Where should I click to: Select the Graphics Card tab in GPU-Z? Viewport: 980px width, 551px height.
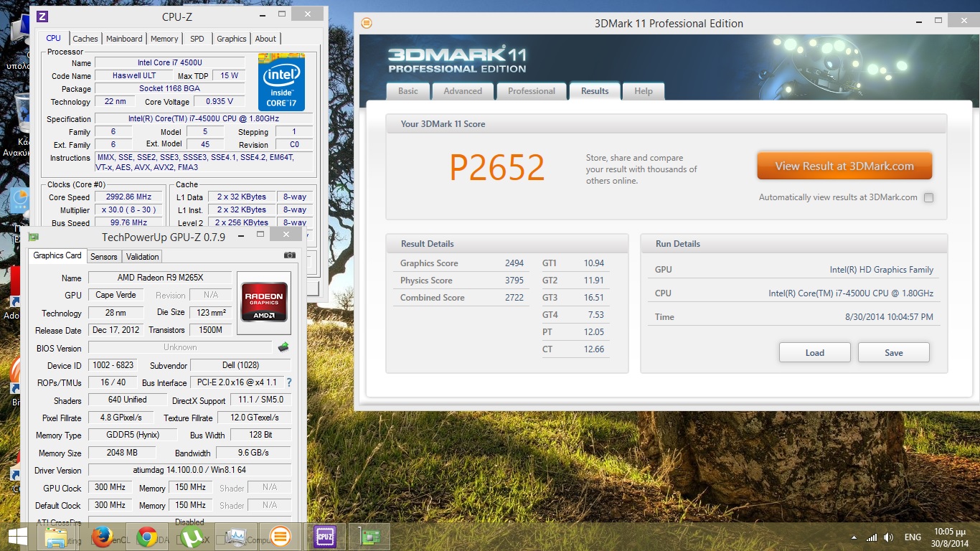(57, 255)
